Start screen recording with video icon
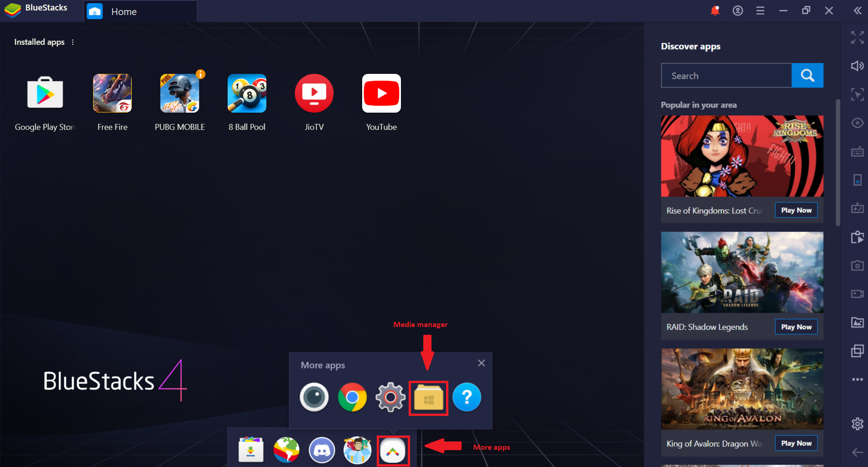Screen dimensions: 868x467 (858, 294)
